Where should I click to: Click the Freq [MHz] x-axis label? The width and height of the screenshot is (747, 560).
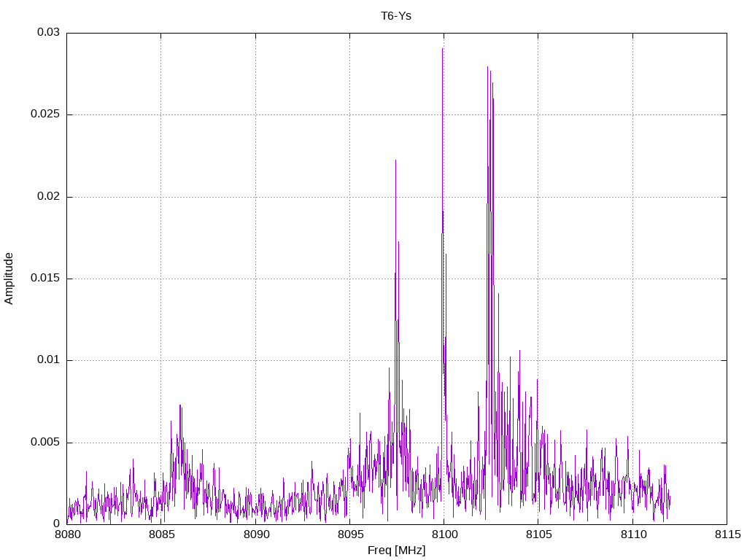coord(396,551)
